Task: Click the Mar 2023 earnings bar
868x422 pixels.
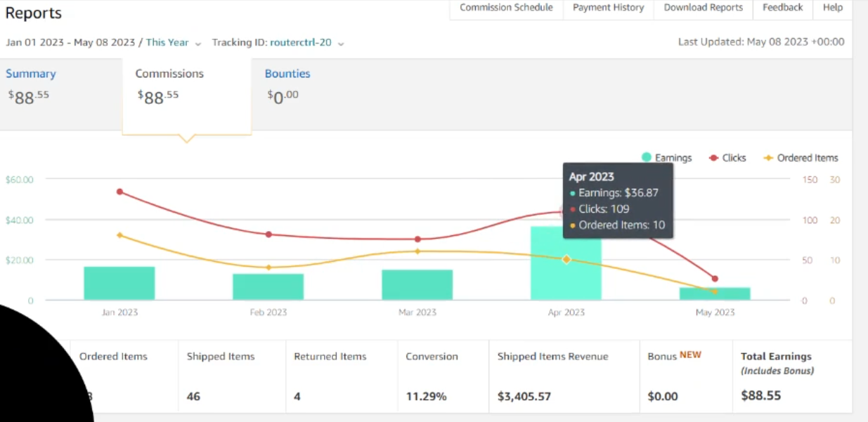Action: point(417,285)
